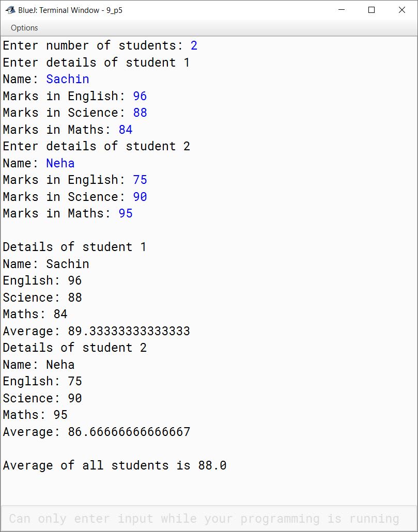Click the window title text 9_p5

(114, 10)
